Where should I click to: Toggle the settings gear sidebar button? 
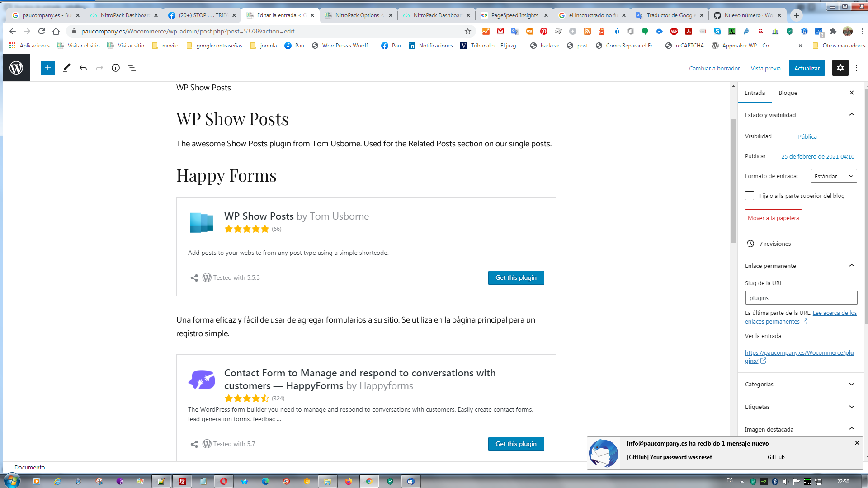coord(840,68)
